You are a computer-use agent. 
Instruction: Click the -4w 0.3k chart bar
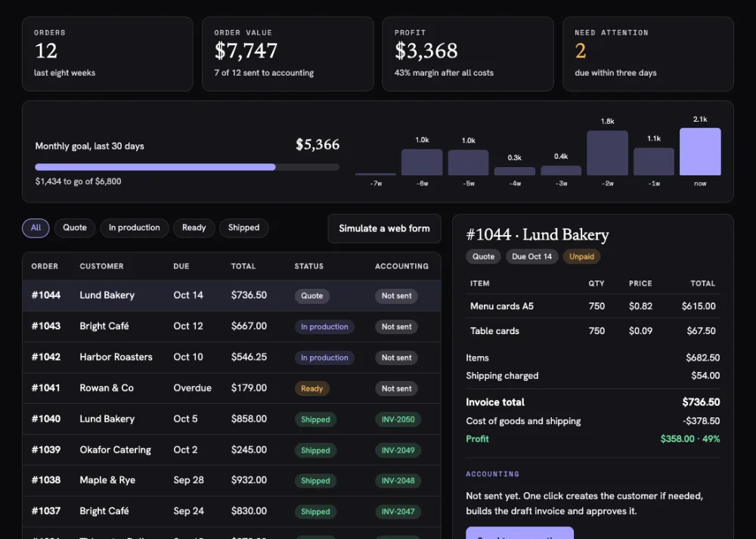514,171
